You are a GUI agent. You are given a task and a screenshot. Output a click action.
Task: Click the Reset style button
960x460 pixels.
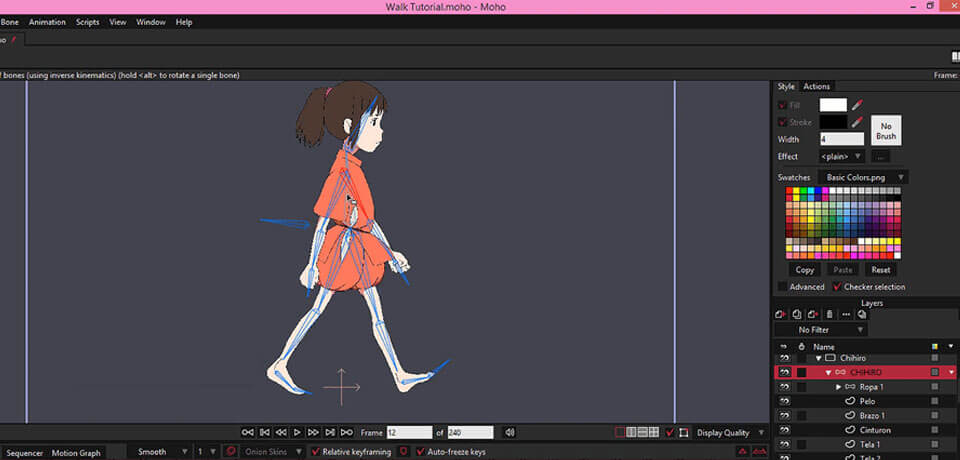pos(880,270)
